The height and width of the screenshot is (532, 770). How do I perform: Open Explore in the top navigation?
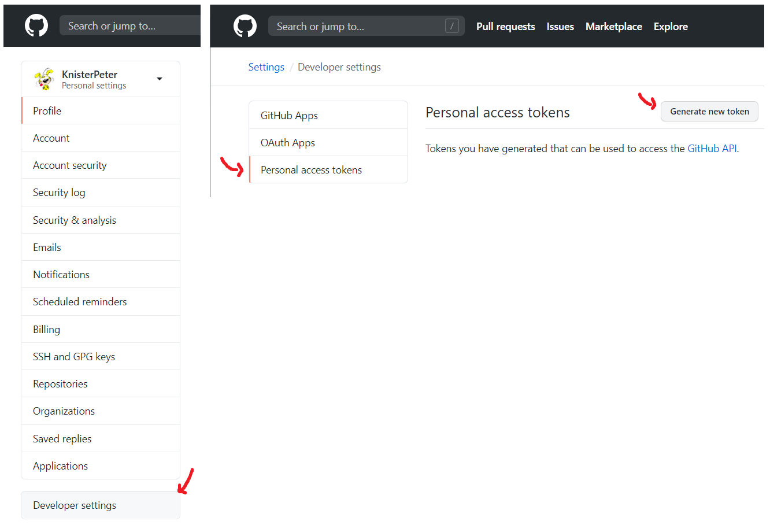pos(671,27)
